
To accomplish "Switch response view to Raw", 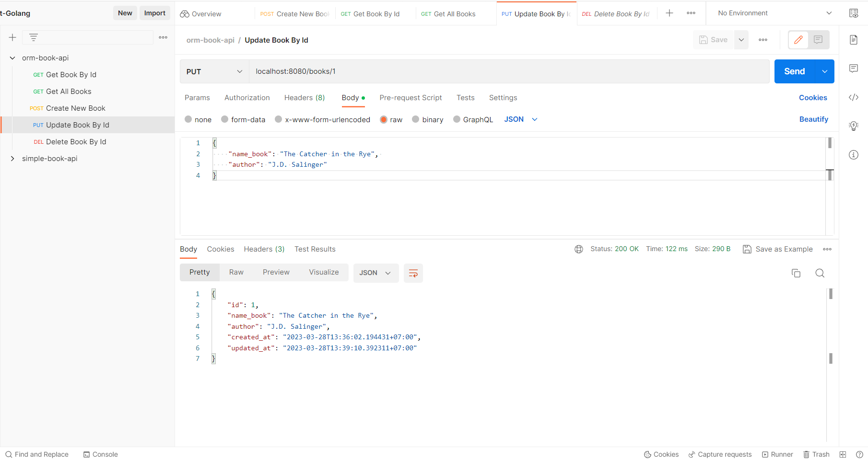I will 236,272.
